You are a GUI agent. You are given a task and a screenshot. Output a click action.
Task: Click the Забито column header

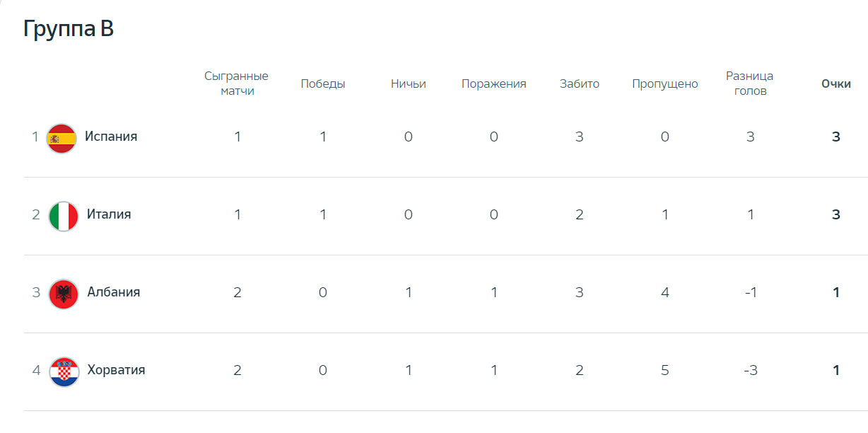coord(580,83)
